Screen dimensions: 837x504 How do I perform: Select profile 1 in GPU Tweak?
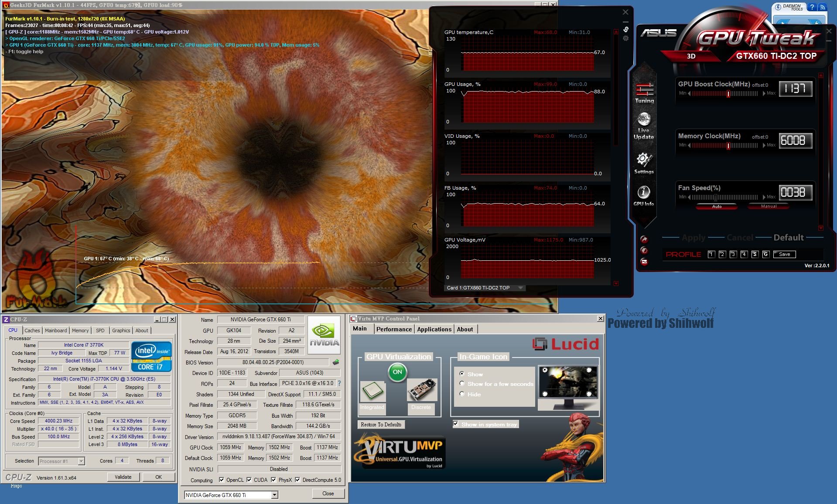[x=711, y=254]
